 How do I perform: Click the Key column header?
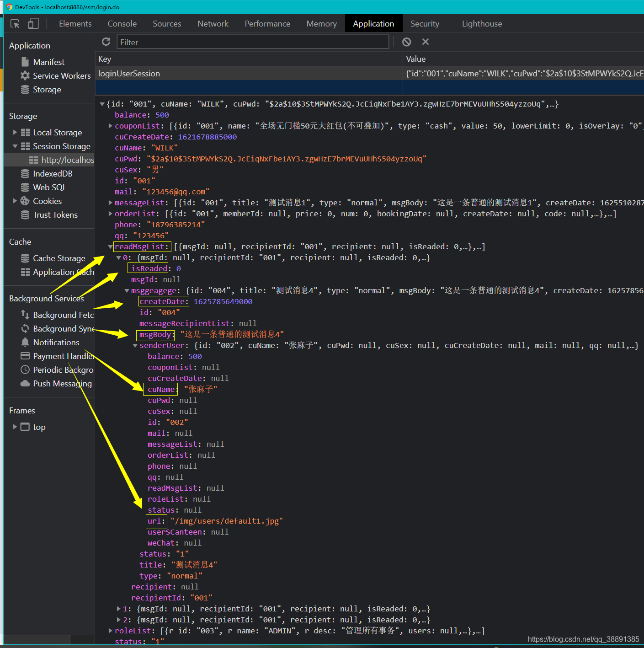(249, 59)
